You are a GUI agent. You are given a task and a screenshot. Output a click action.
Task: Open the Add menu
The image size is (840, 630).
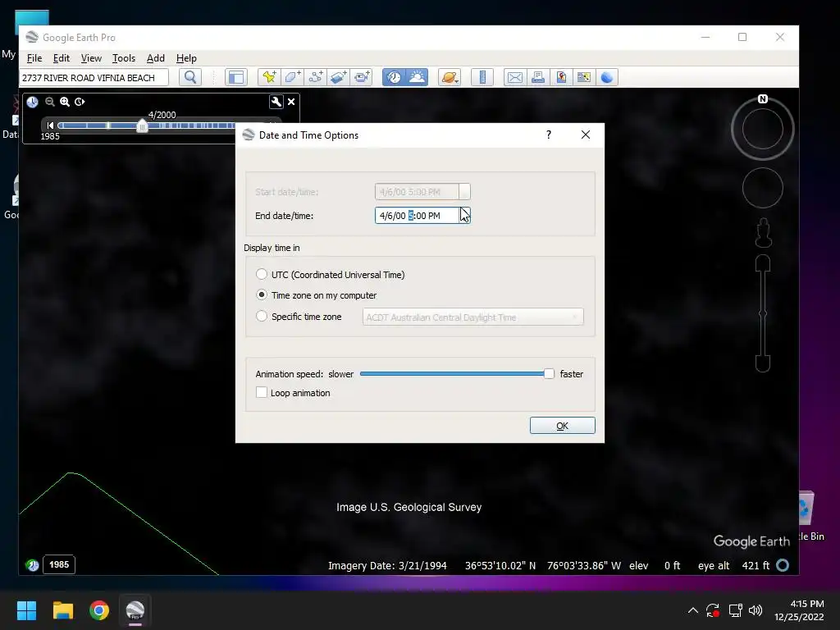pos(155,58)
